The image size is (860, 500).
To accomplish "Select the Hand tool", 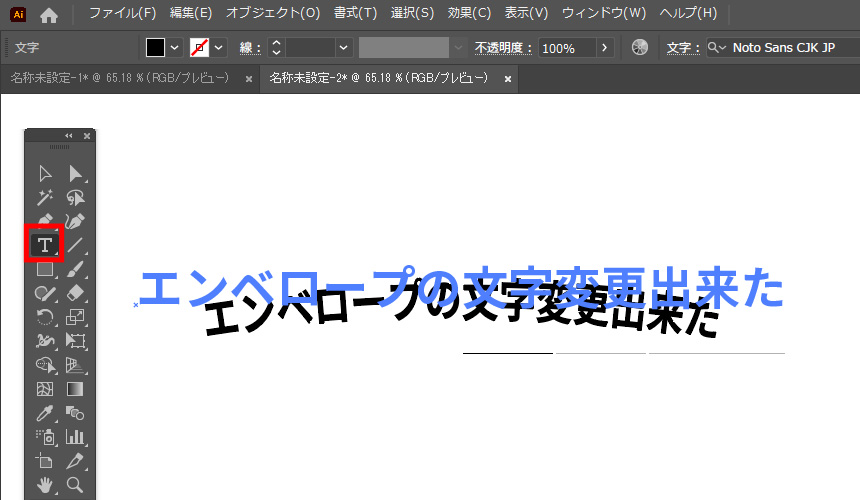I will [44, 485].
